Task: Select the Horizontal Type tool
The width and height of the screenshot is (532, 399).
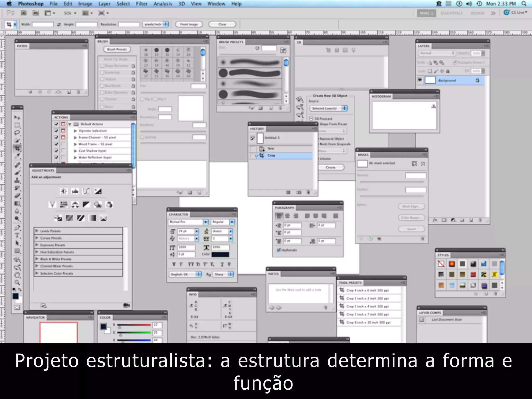Action: [17, 235]
